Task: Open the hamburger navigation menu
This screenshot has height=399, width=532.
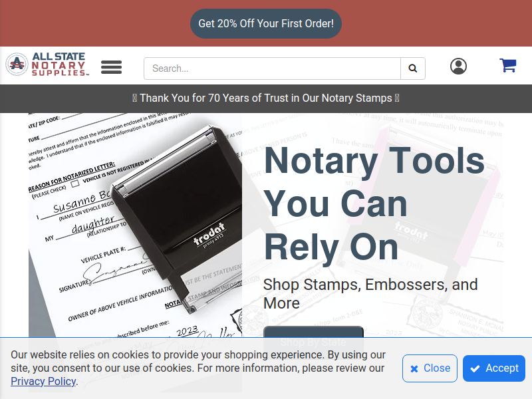Action: [x=111, y=67]
